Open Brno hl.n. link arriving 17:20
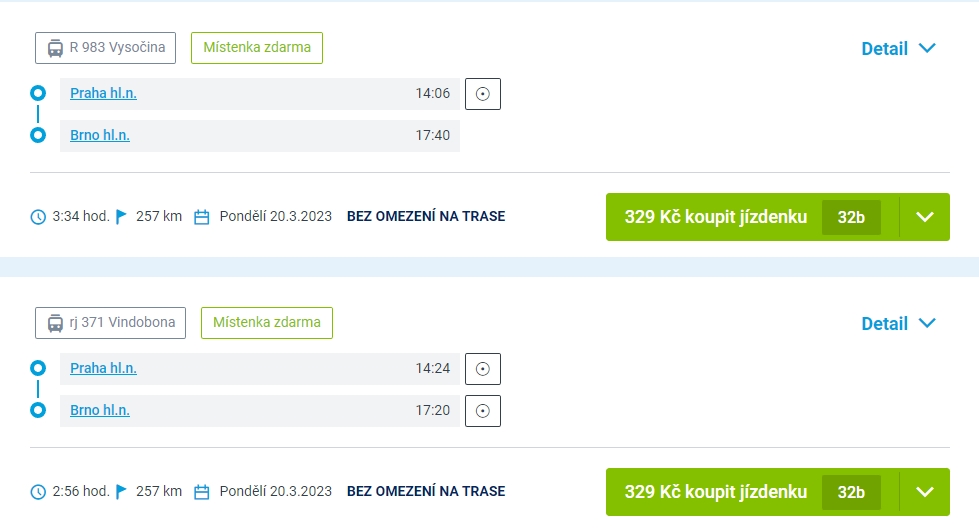This screenshot has width=979, height=528. (x=100, y=410)
